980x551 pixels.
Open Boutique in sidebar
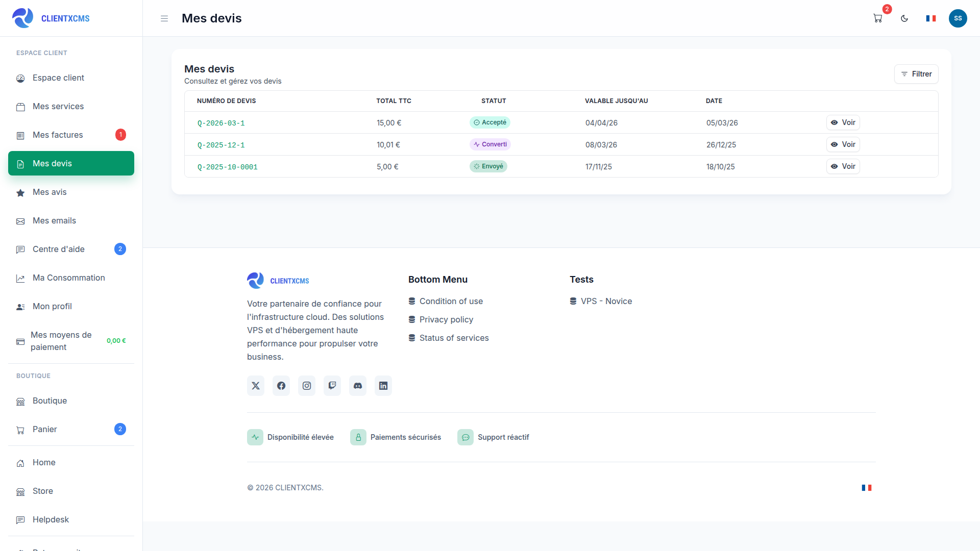click(x=71, y=400)
